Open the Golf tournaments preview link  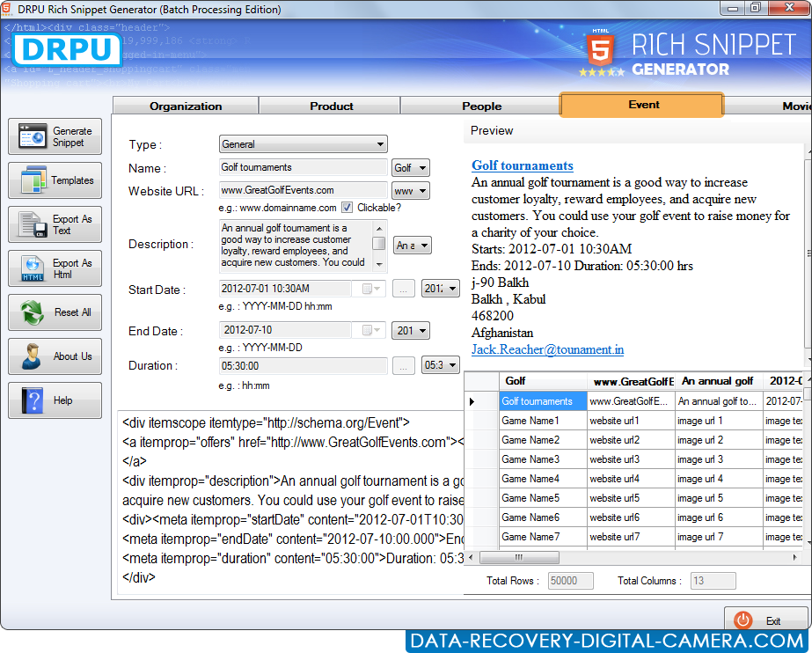pos(522,165)
